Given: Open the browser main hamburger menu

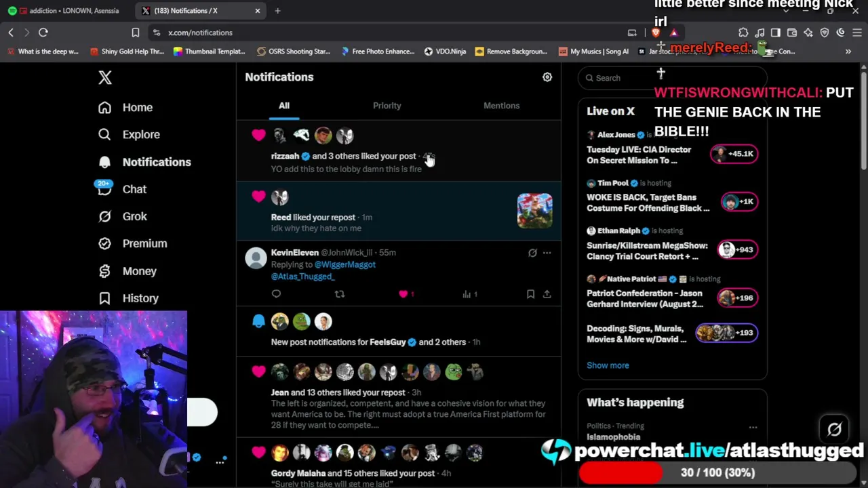Looking at the screenshot, I should [857, 33].
